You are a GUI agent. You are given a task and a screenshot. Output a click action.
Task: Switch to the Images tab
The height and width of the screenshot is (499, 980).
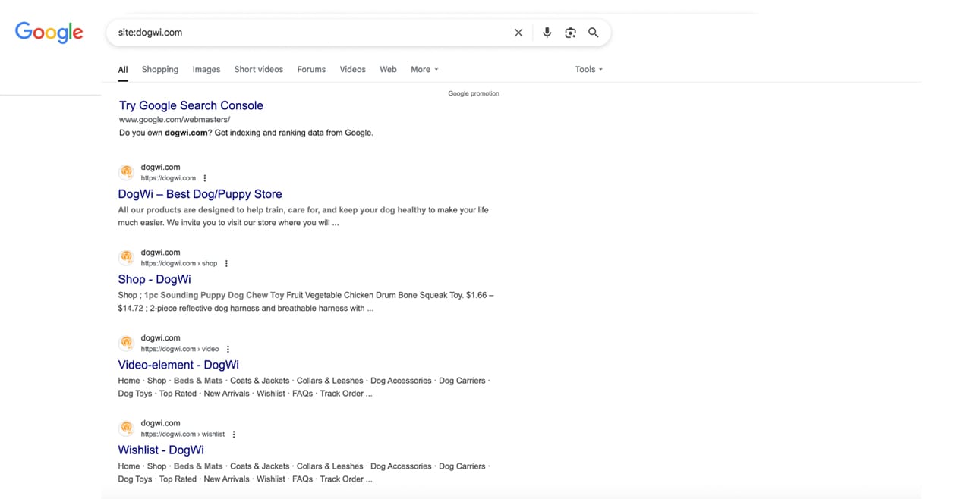point(206,69)
